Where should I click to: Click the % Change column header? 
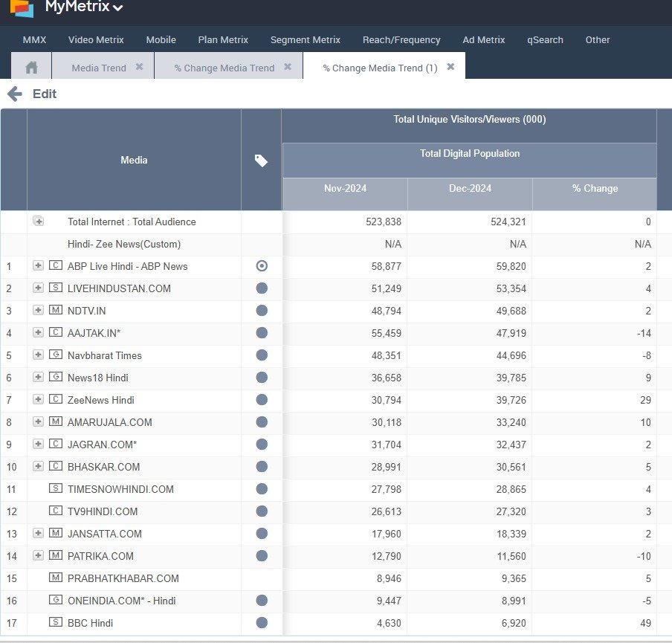(595, 194)
